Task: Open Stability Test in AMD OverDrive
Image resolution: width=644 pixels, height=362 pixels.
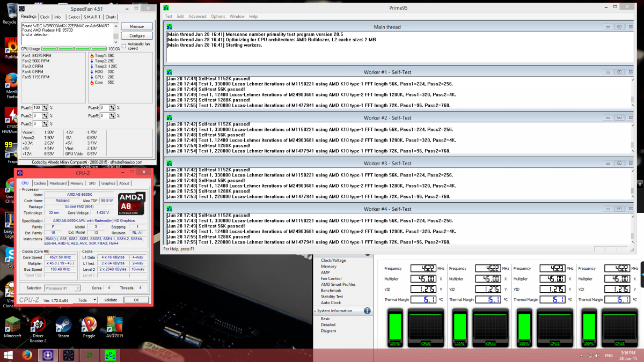Action: coord(332,297)
